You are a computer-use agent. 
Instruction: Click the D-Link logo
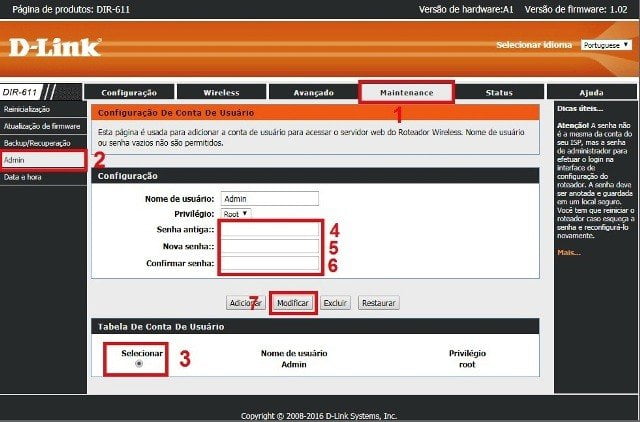55,47
